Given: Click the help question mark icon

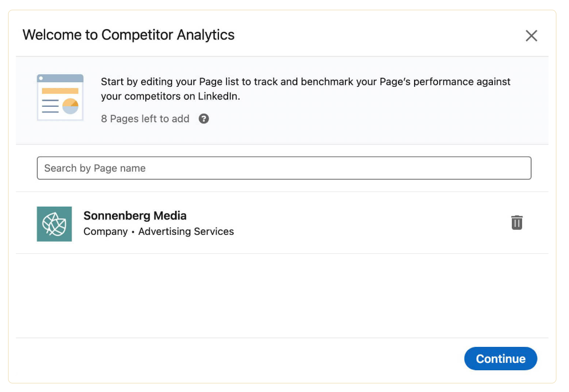Looking at the screenshot, I should [x=204, y=119].
